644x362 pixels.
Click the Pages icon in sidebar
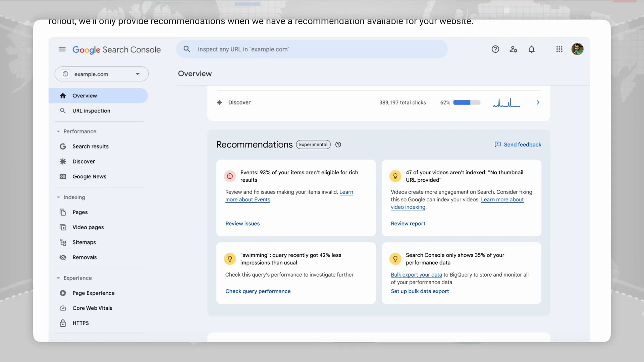pyautogui.click(x=63, y=212)
